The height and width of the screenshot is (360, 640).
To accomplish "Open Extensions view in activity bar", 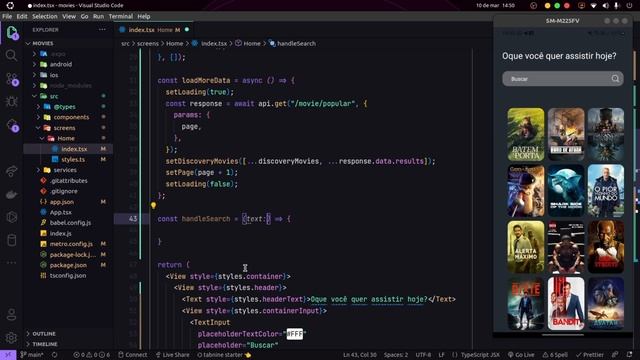I will click(x=11, y=125).
